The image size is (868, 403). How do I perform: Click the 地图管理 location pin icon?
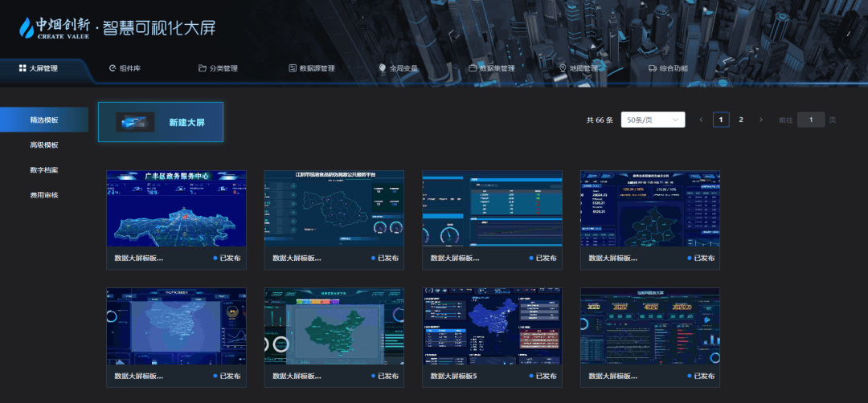coord(563,68)
